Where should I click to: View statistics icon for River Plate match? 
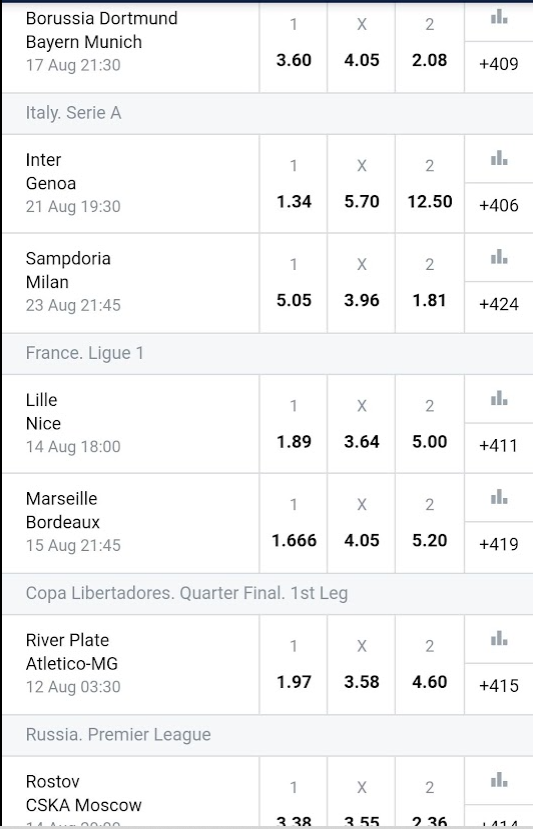pos(499,638)
